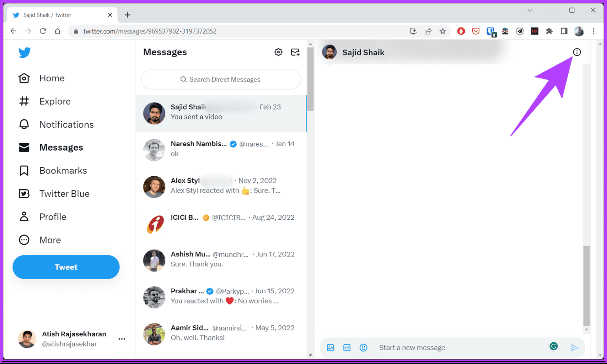The image size is (607, 364).
Task: Open the tab search chevron dropdown
Action: (x=530, y=10)
